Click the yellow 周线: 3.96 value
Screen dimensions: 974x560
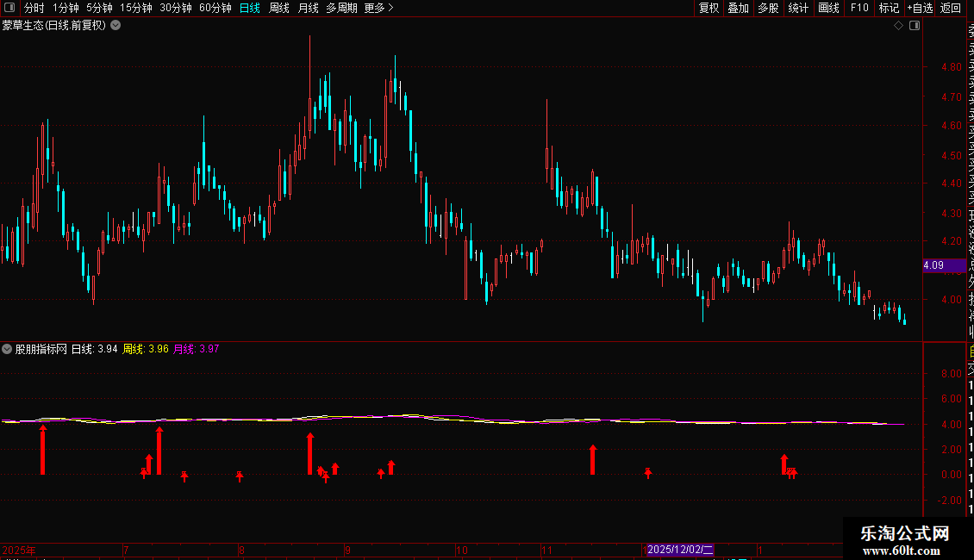(146, 349)
